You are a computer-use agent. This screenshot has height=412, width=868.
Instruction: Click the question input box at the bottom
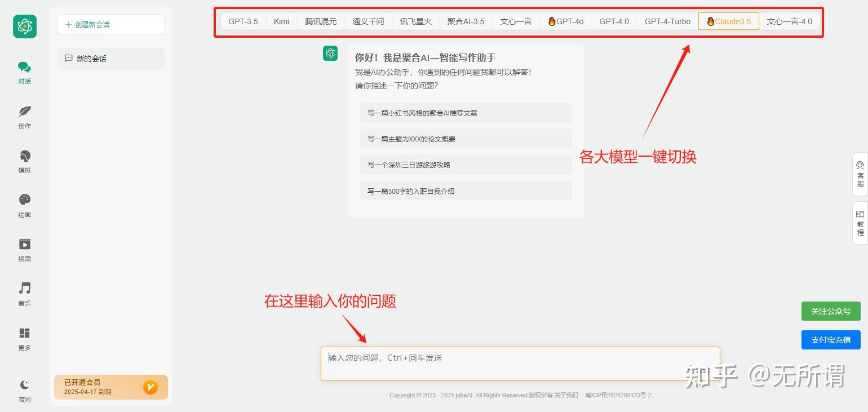[x=520, y=363]
